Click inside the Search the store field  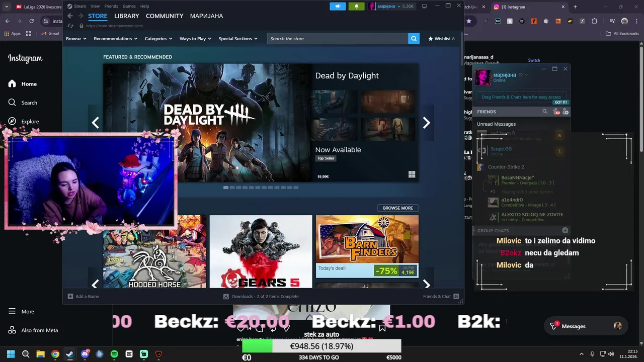pos(337,39)
